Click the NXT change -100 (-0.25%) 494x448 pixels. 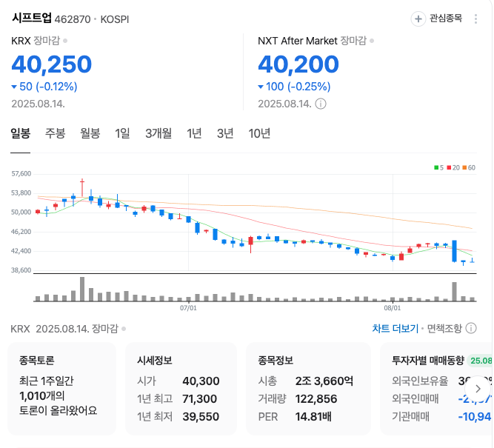click(294, 87)
